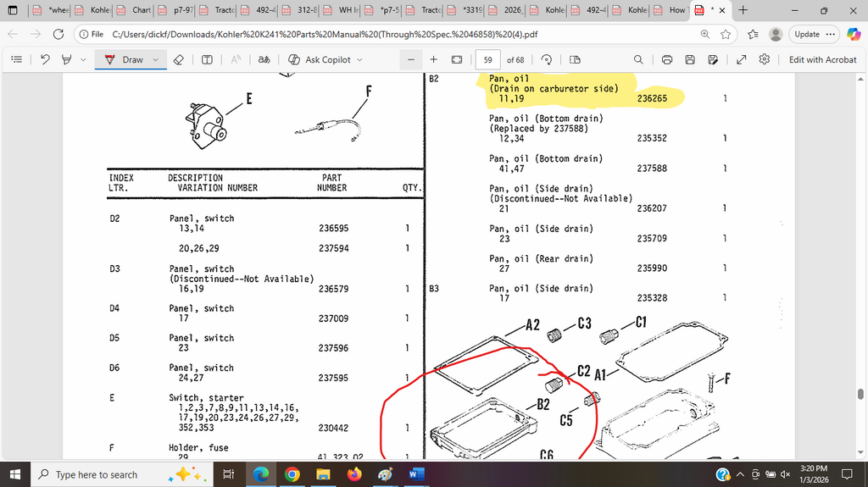Click part number 236265 text
This screenshot has width=868, height=487.
652,98
